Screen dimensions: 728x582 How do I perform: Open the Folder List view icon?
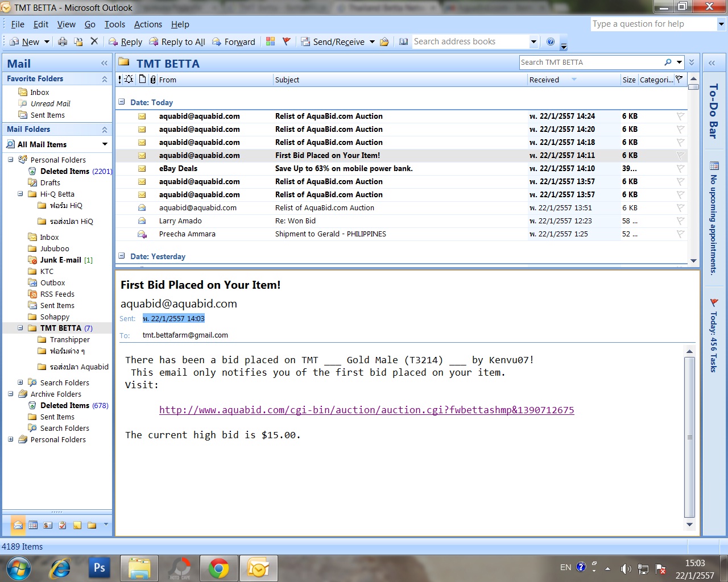[x=92, y=525]
